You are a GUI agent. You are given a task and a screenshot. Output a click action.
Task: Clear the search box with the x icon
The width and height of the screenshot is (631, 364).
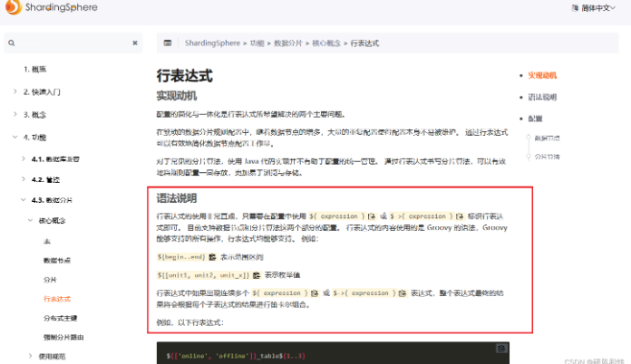tap(135, 43)
